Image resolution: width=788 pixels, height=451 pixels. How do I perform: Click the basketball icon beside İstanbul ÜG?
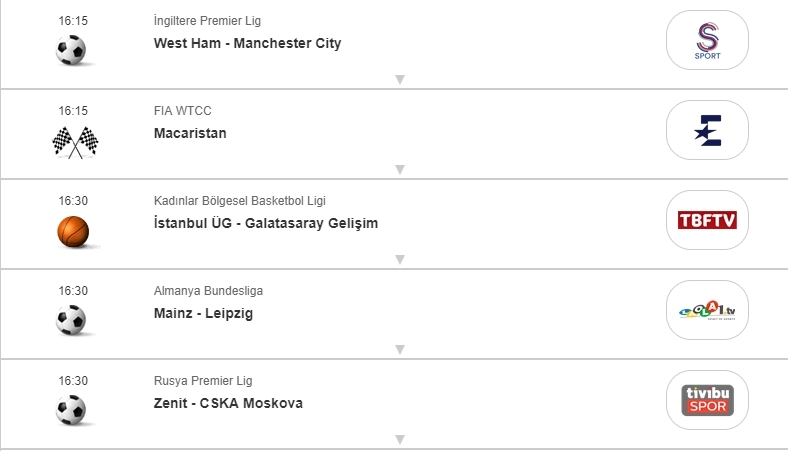[73, 232]
